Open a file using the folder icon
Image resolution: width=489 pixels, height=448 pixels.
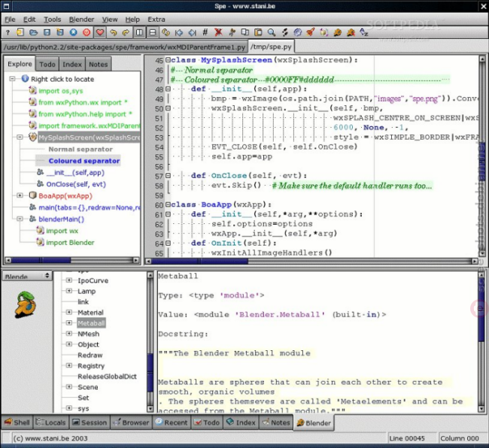coord(34,32)
